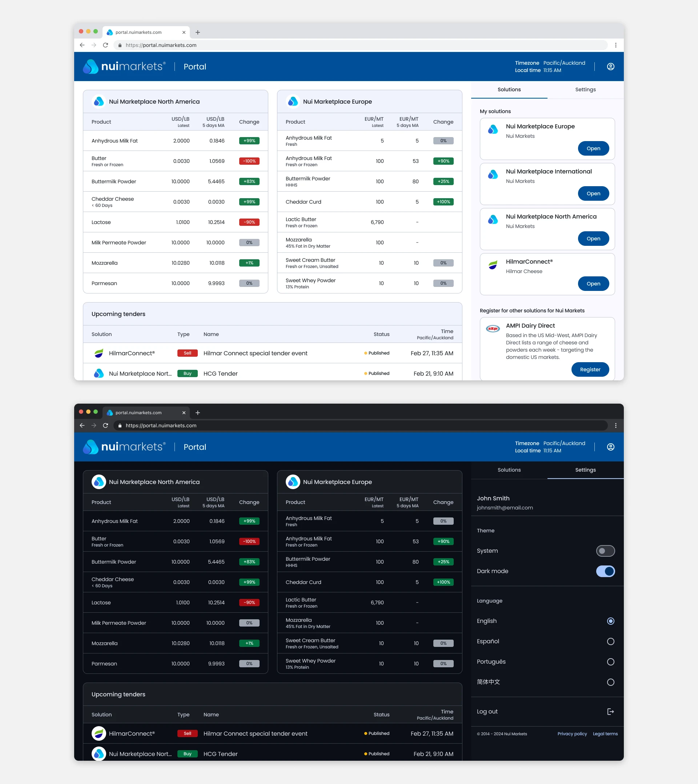The height and width of the screenshot is (784, 698).
Task: Click 'Mozzarella' in the light North America table
Action: [x=104, y=263]
